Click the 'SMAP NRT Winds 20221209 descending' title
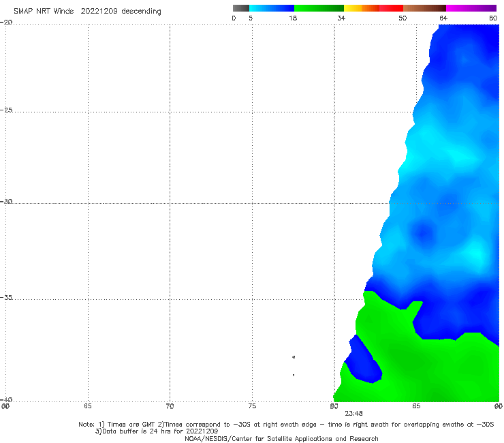Image resolution: width=504 pixels, height=443 pixels. click(x=87, y=12)
